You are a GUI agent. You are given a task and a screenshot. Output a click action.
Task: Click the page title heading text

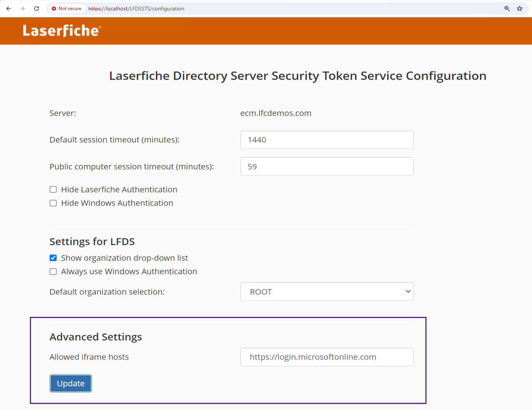[298, 76]
